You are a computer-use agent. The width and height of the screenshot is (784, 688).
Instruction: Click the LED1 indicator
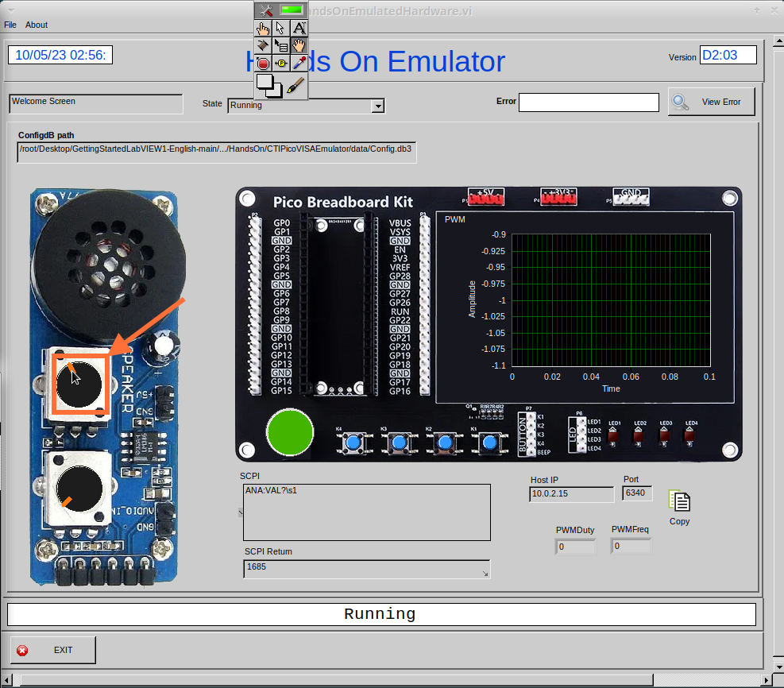(612, 436)
